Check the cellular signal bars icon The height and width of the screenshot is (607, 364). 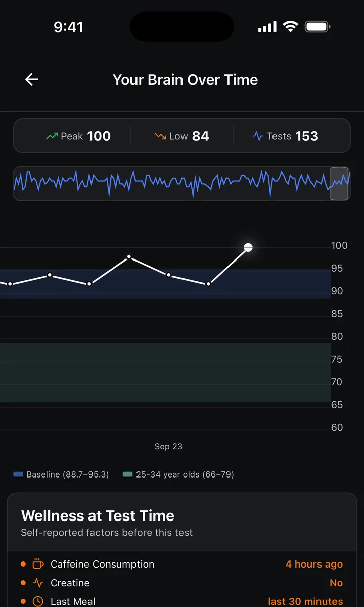tap(267, 27)
